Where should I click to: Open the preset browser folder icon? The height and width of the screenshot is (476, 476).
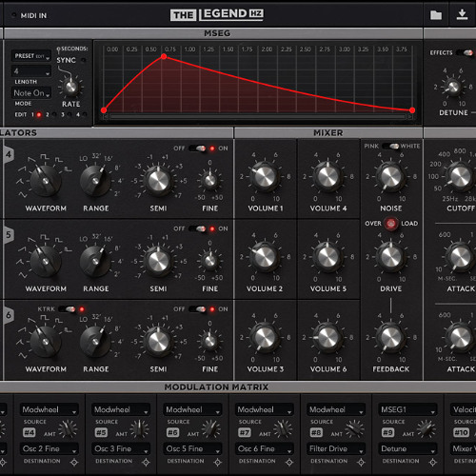pos(436,15)
